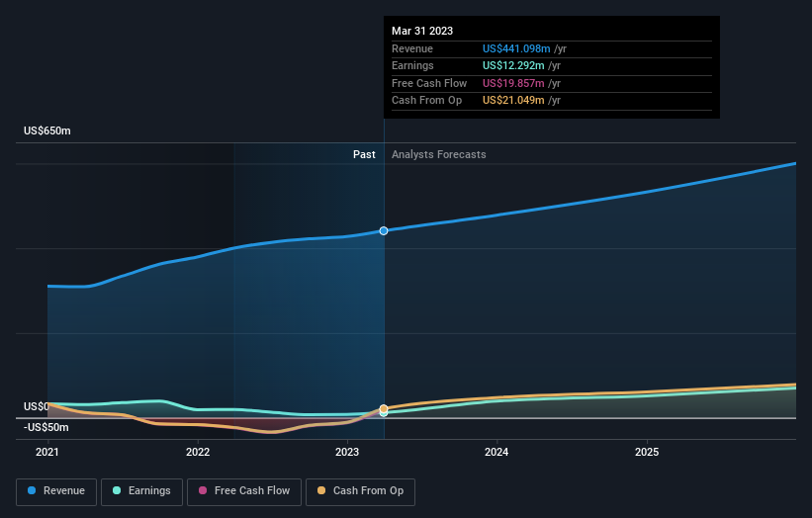Click the Cash From Op label in tooltip
This screenshot has height=518, width=812.
click(x=426, y=101)
